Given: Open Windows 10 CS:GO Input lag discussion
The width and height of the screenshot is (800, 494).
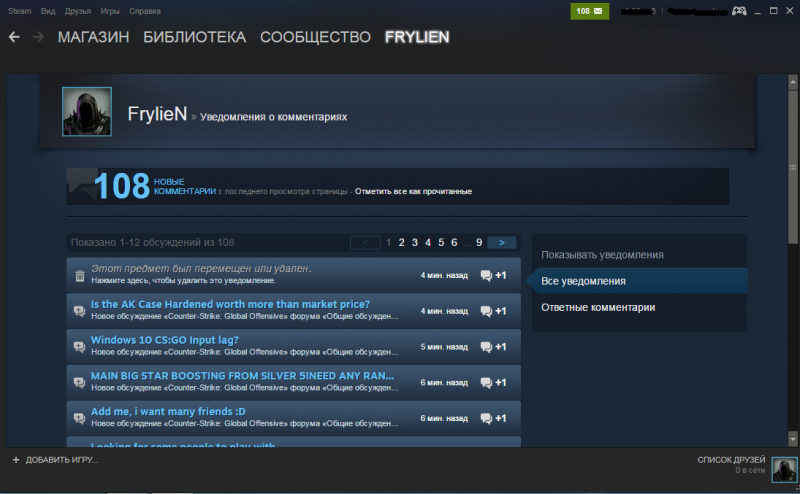Looking at the screenshot, I should 164,340.
